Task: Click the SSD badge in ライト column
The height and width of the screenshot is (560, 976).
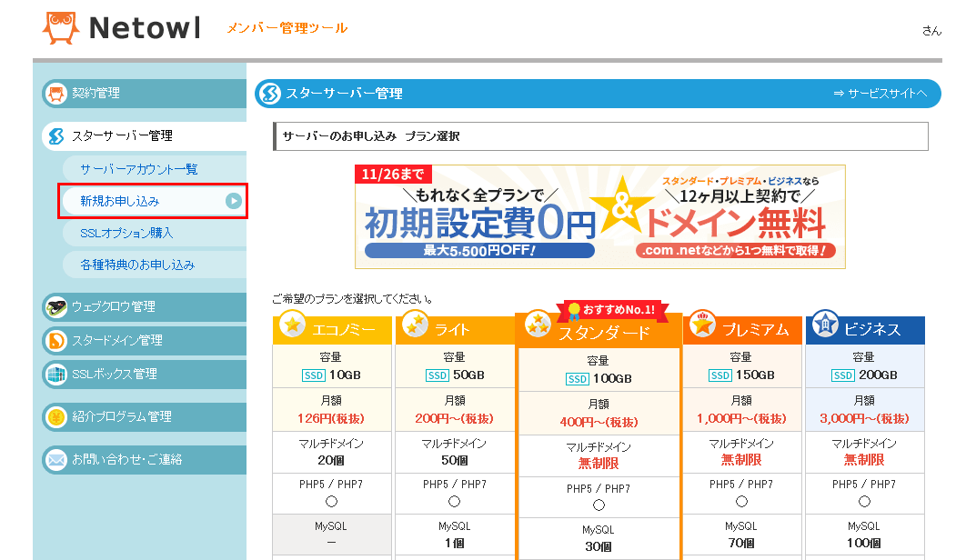Action: 437,375
